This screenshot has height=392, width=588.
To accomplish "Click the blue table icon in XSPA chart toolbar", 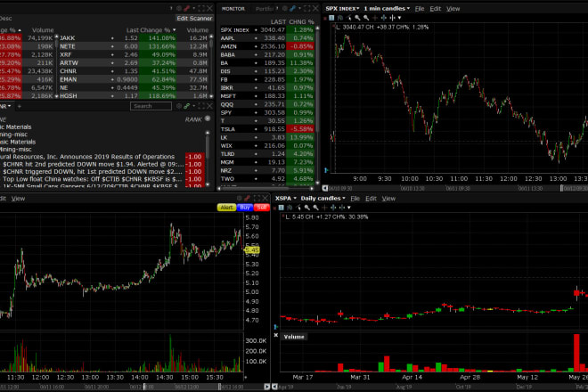I will (282, 208).
